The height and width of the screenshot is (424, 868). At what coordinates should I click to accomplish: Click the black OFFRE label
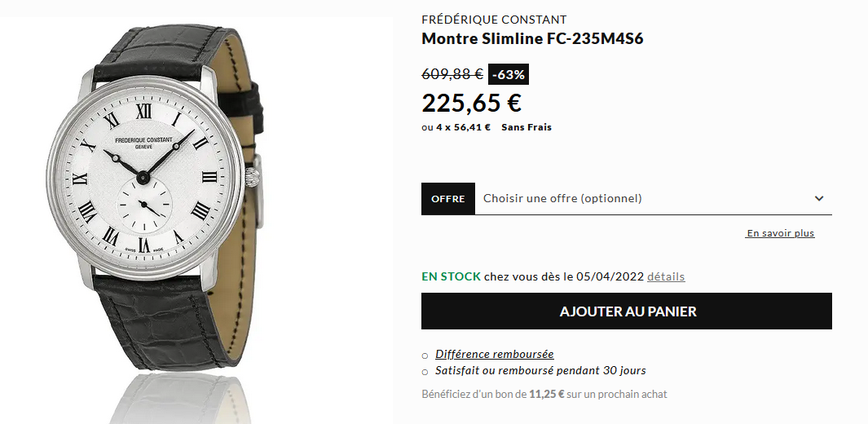(x=447, y=199)
